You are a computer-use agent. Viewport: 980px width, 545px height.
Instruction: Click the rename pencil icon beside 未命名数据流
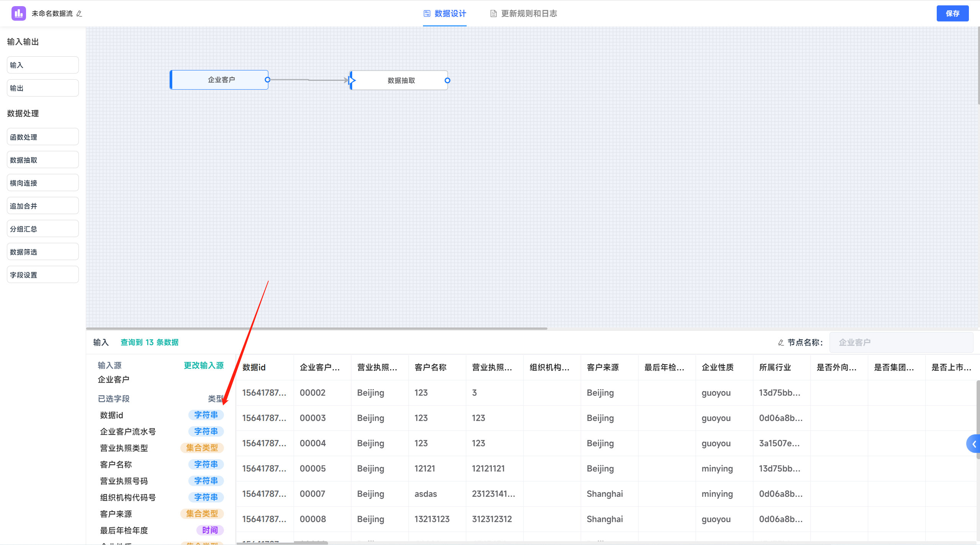tap(79, 14)
